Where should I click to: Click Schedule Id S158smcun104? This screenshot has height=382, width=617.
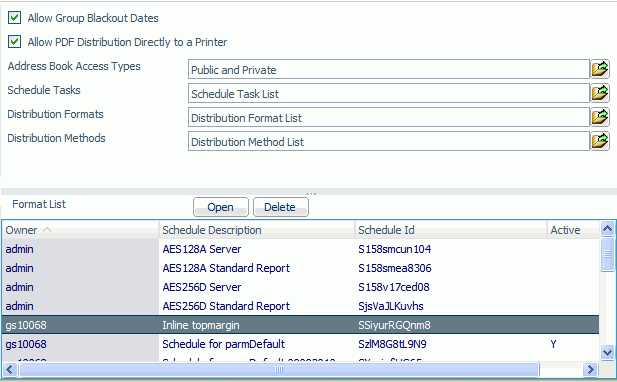(x=395, y=249)
